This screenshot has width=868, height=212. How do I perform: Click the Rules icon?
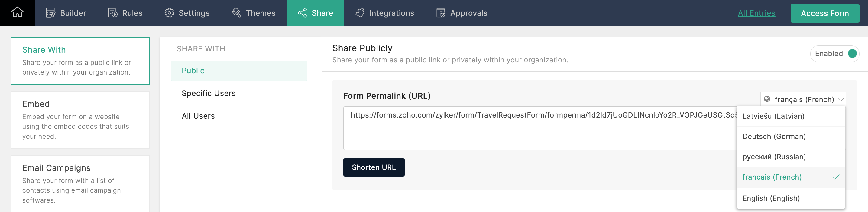(x=112, y=13)
